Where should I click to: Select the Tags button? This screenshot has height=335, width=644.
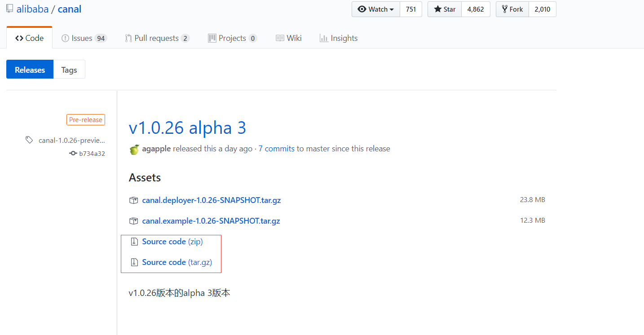point(69,70)
